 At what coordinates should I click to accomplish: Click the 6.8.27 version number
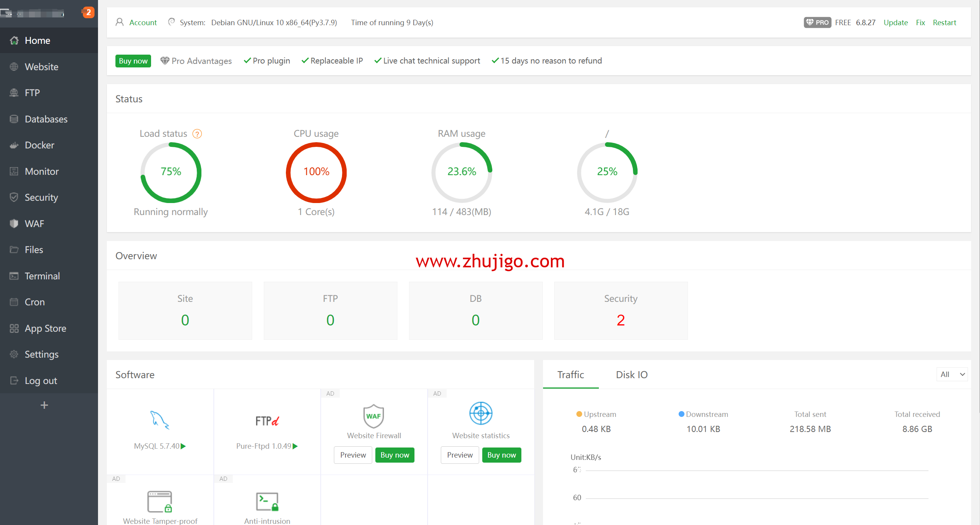(x=866, y=22)
